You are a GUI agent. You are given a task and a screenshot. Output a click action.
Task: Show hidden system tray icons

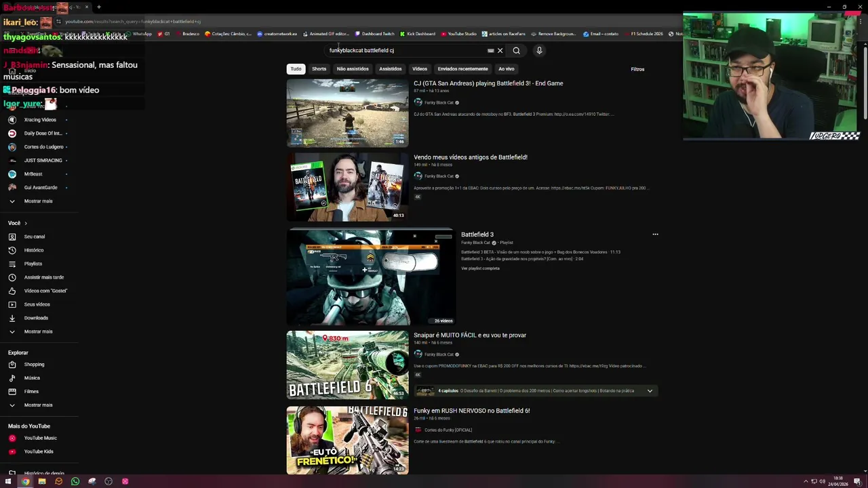pyautogui.click(x=804, y=481)
